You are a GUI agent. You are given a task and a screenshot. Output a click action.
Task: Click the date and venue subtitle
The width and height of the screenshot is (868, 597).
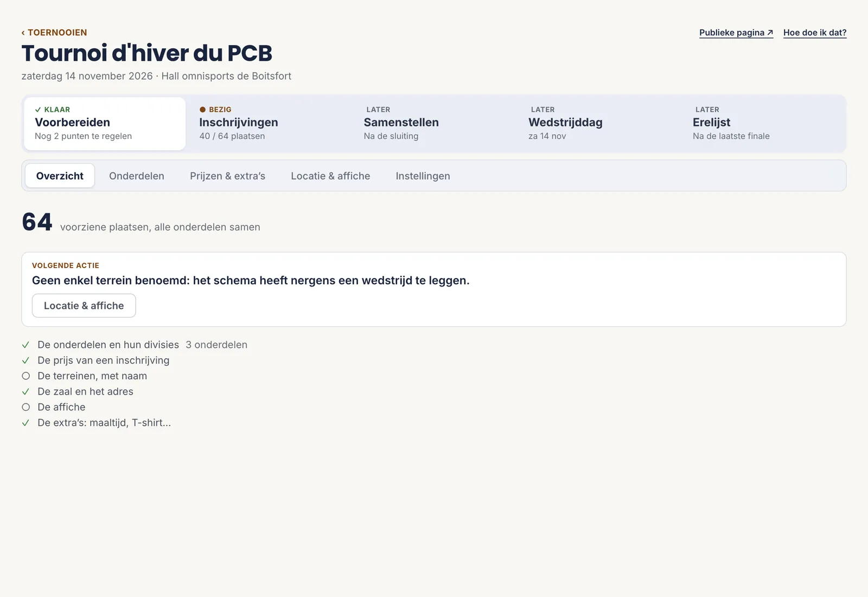[x=156, y=76]
